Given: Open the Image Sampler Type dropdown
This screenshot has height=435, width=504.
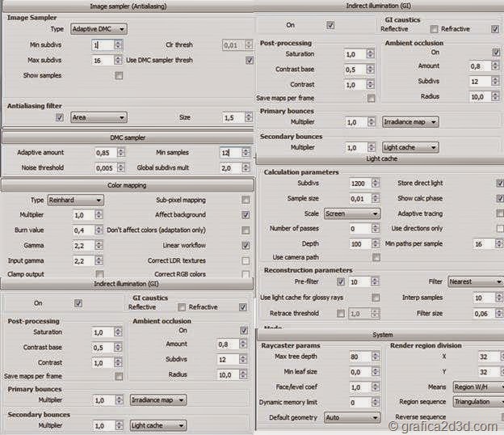Looking at the screenshot, I should click(x=99, y=27).
